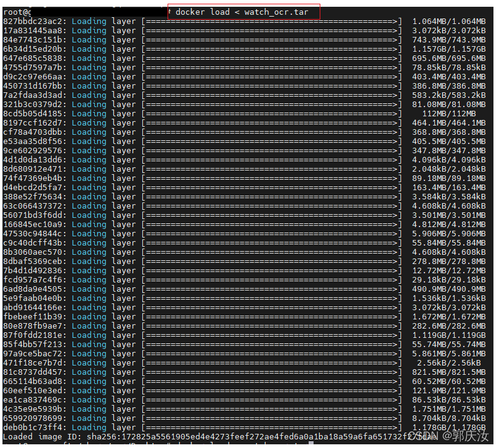Screen dimensions: 499x448
Task: Select layer ID d4ebcd2d5fa7
Action: (x=33, y=187)
